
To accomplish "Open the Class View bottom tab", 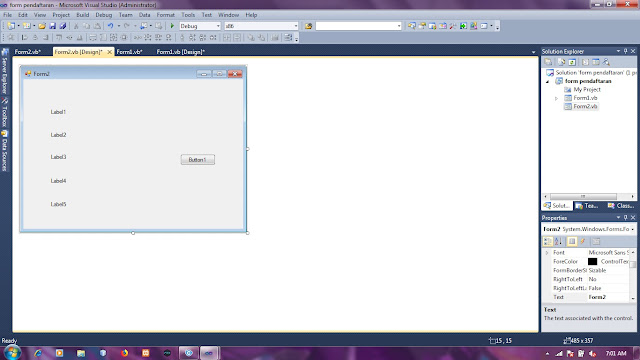I will (620, 206).
